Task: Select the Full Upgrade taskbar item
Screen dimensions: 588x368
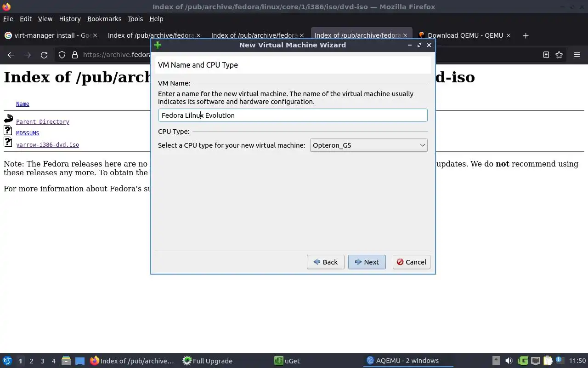Action: 208,361
